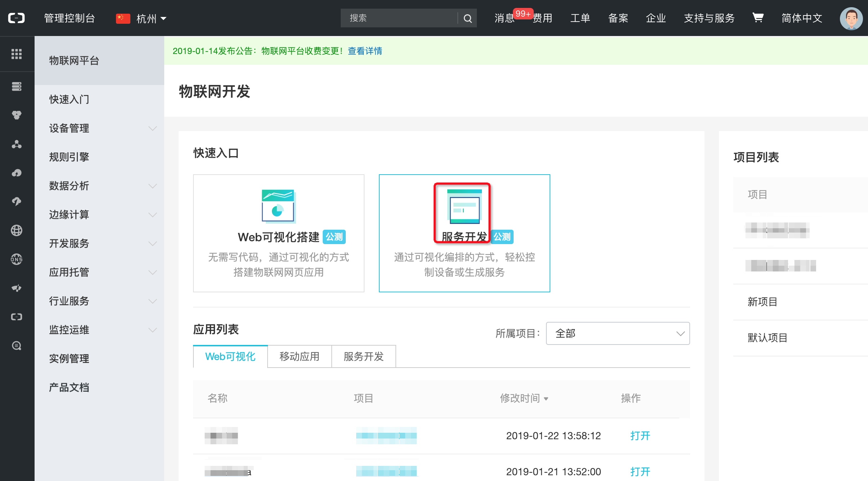The height and width of the screenshot is (481, 868).
Task: Switch to the 移动应用 tab
Action: [299, 356]
